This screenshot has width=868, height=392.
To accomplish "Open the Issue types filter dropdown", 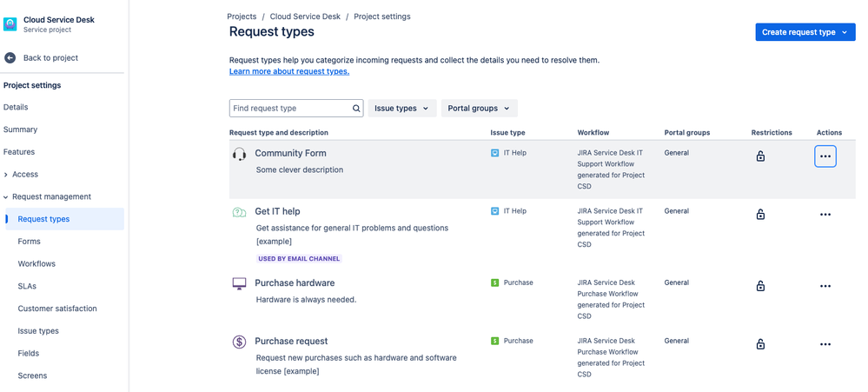I will click(401, 109).
